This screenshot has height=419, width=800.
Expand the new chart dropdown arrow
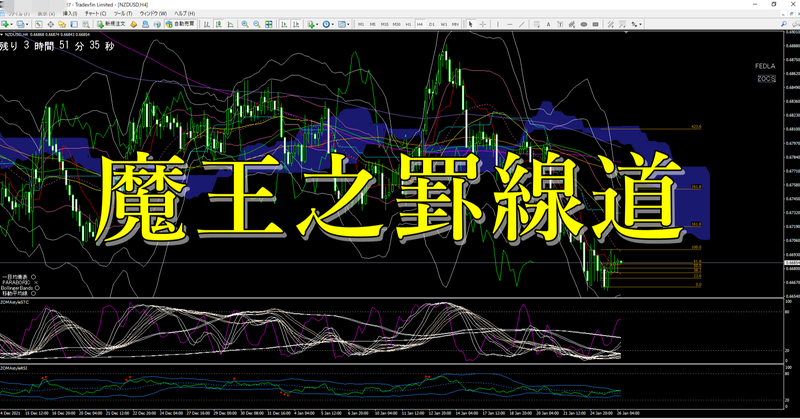(11, 24)
